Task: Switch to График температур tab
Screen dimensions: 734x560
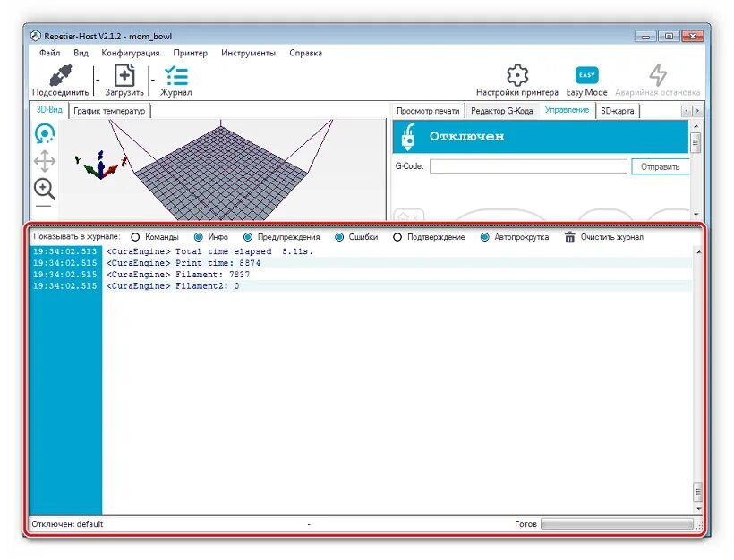Action: (x=109, y=111)
